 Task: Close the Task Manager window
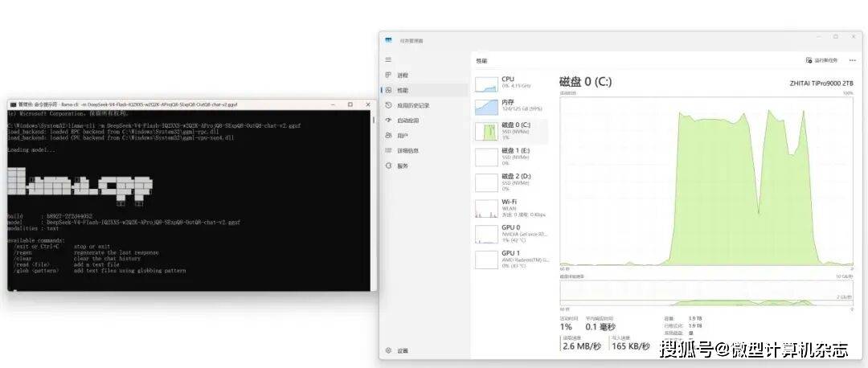coord(853,36)
